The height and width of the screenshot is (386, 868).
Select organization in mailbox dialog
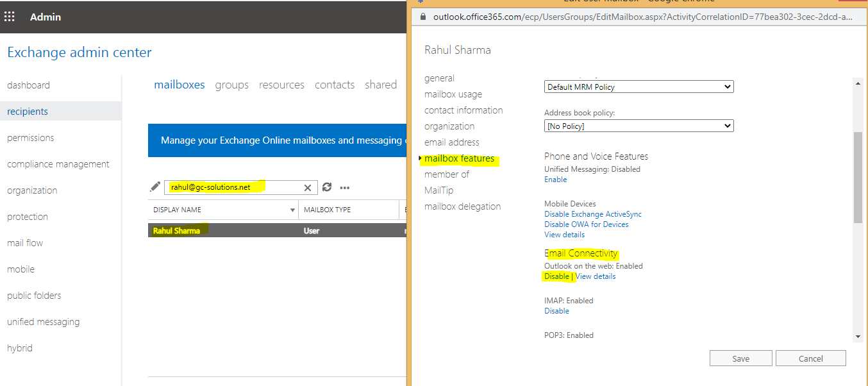click(449, 126)
